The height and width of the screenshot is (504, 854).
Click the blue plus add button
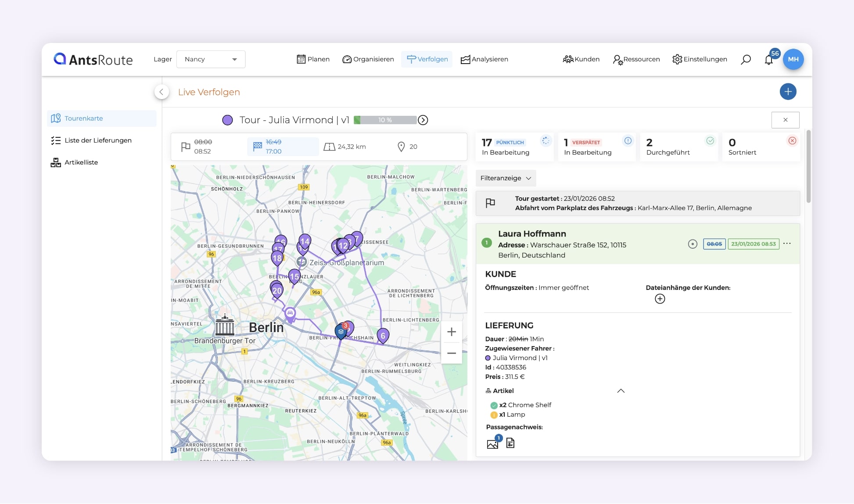[x=788, y=92]
